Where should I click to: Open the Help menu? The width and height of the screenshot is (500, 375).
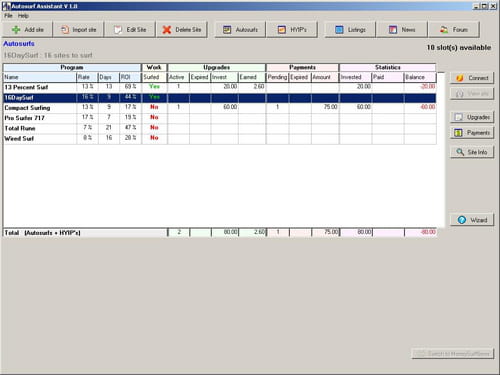[23, 16]
